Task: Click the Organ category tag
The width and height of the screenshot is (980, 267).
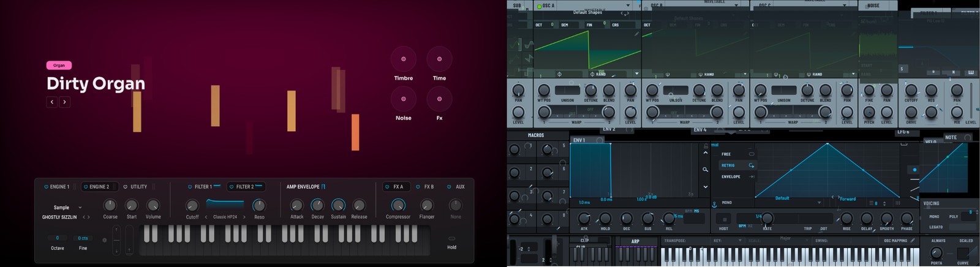Action: click(59, 66)
